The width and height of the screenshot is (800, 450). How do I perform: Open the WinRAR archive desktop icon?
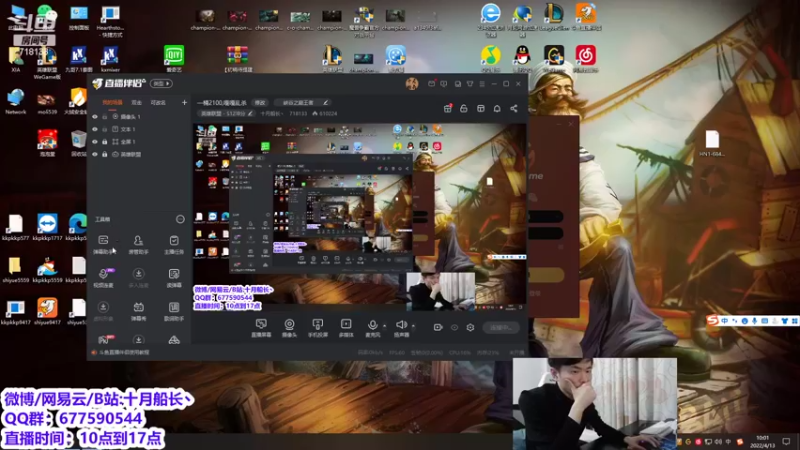238,58
